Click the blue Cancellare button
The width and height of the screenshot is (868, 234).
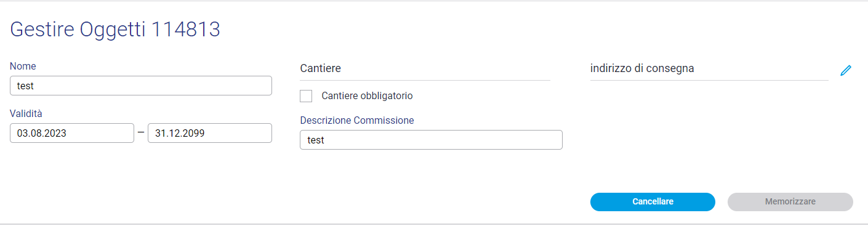click(653, 202)
